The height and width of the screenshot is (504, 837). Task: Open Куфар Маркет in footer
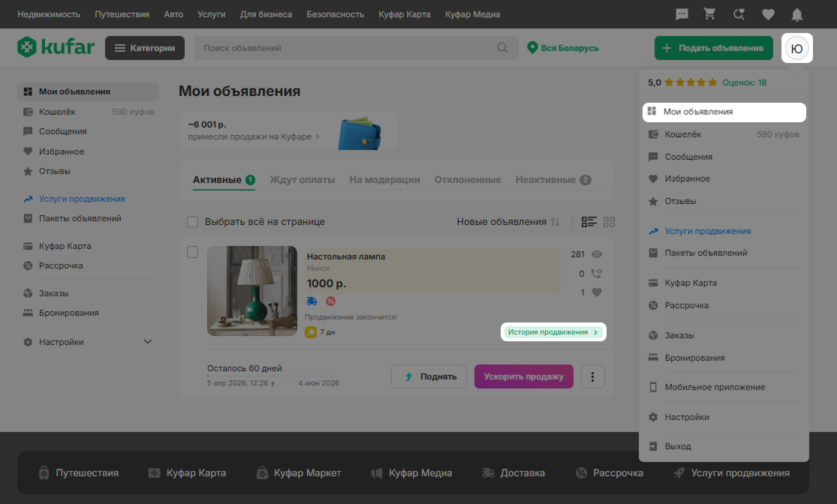(x=299, y=473)
